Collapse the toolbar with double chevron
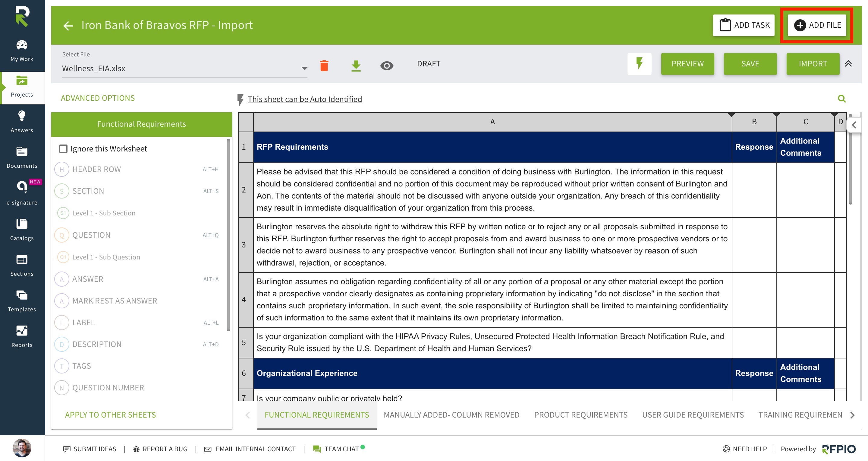 click(x=848, y=63)
